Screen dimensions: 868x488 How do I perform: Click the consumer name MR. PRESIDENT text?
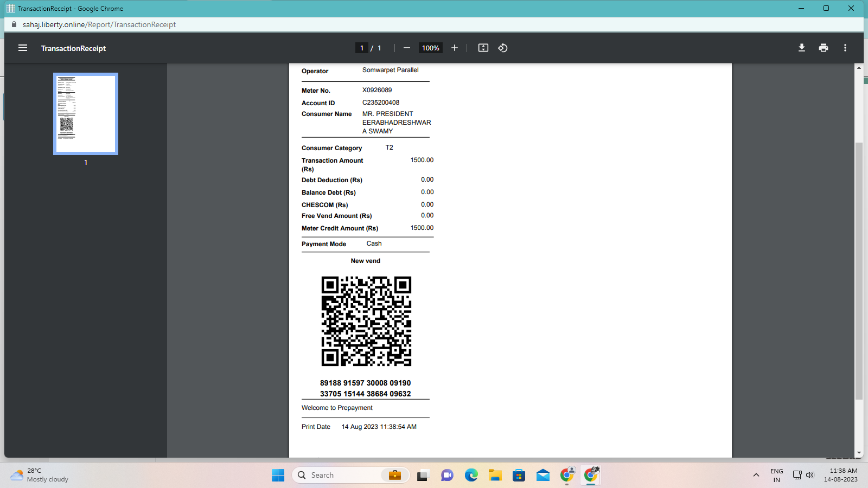tap(397, 123)
